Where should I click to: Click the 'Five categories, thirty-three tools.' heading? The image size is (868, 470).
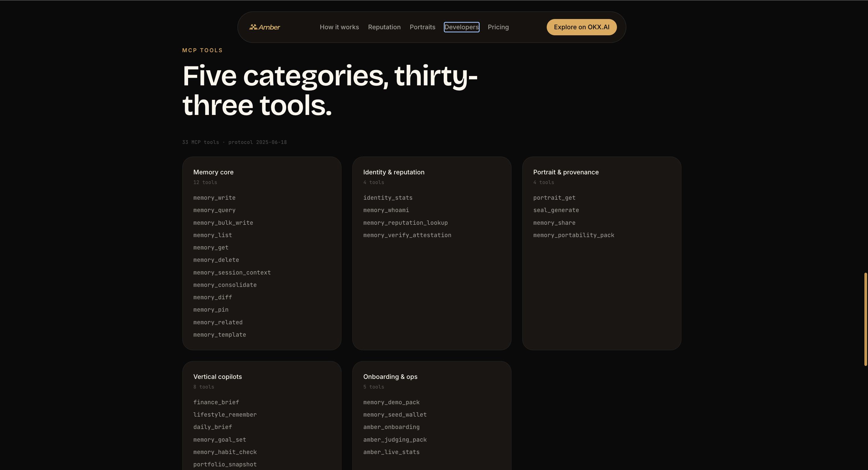[329, 91]
